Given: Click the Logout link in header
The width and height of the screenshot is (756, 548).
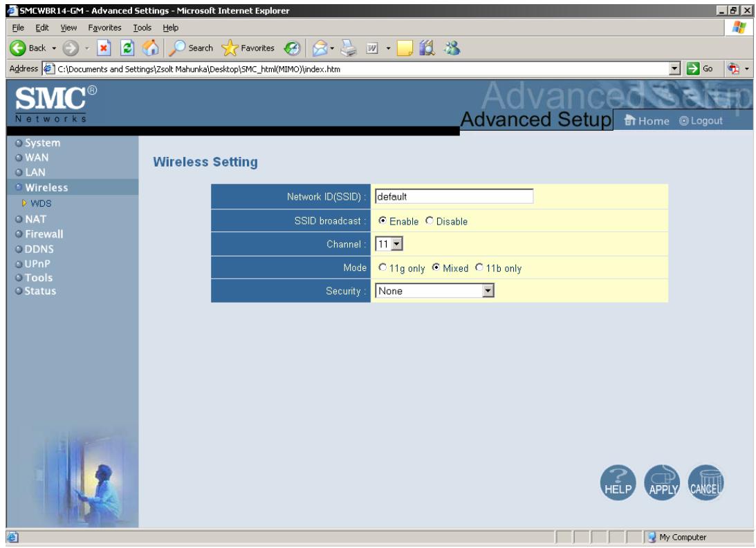Looking at the screenshot, I should click(x=701, y=120).
